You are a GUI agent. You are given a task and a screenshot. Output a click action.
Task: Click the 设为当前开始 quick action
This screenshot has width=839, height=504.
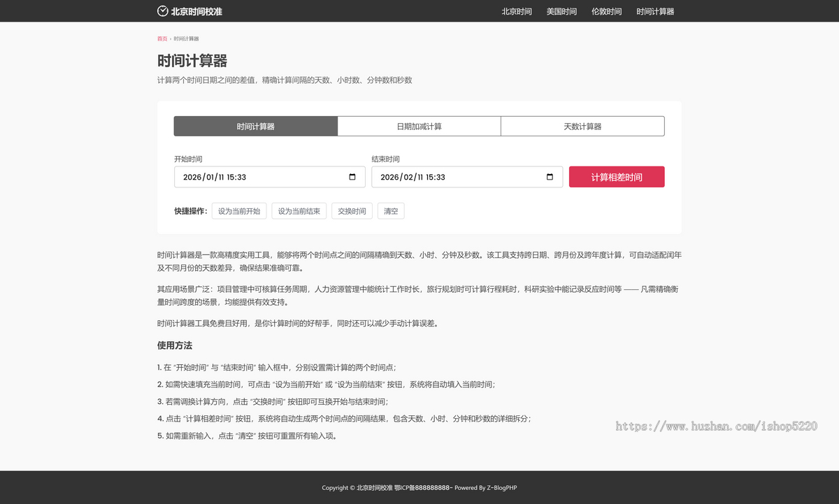[239, 211]
